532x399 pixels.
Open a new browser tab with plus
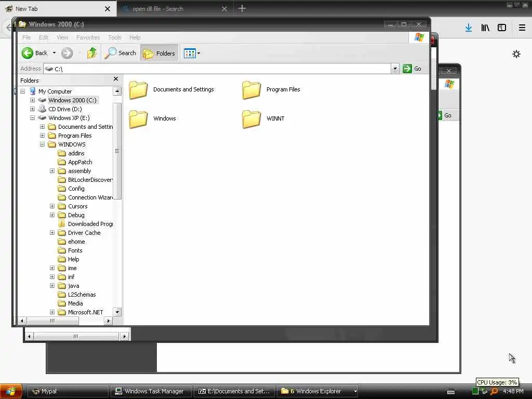click(x=242, y=8)
